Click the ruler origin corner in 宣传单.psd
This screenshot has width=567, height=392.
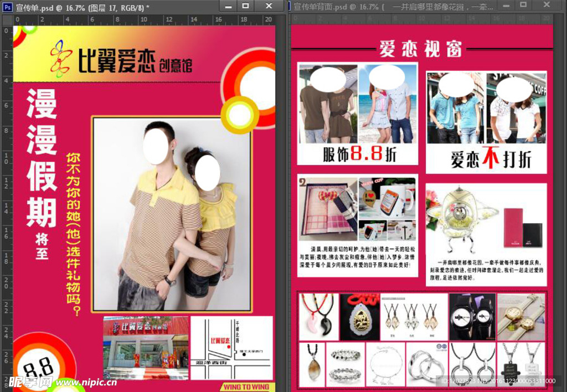pyautogui.click(x=8, y=20)
